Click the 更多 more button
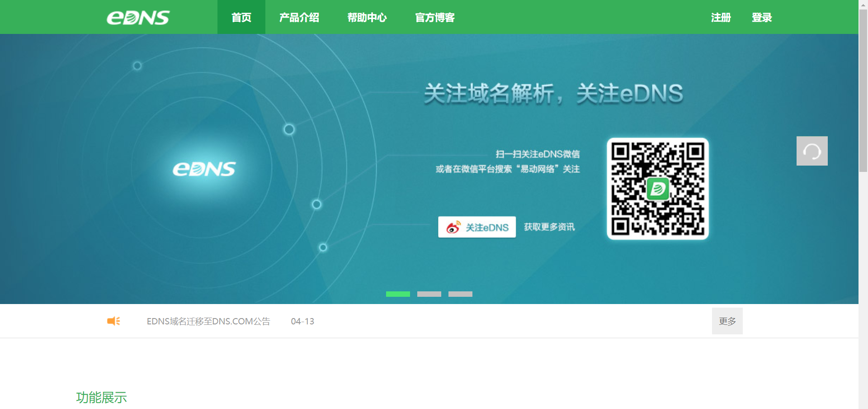The image size is (868, 409). (x=727, y=321)
